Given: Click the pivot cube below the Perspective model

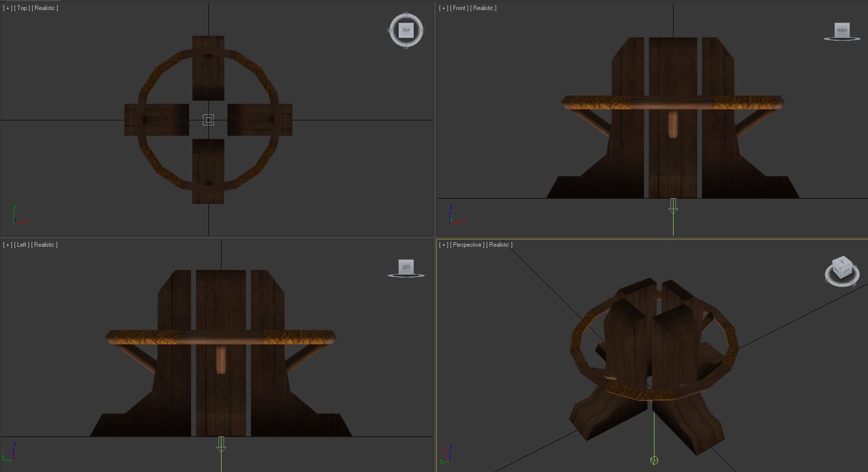Looking at the screenshot, I should pos(654,460).
